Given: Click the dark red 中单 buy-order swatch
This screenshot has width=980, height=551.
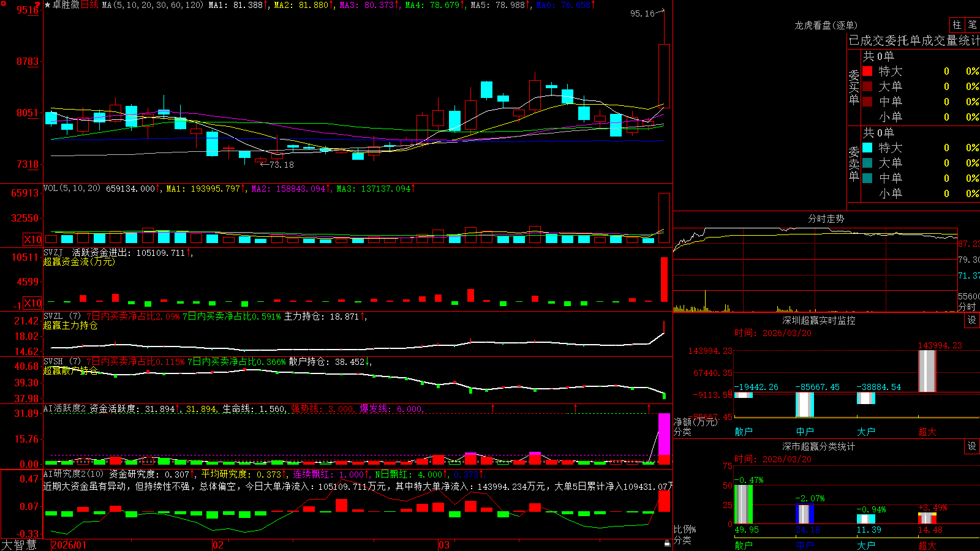Looking at the screenshot, I should click(x=867, y=102).
